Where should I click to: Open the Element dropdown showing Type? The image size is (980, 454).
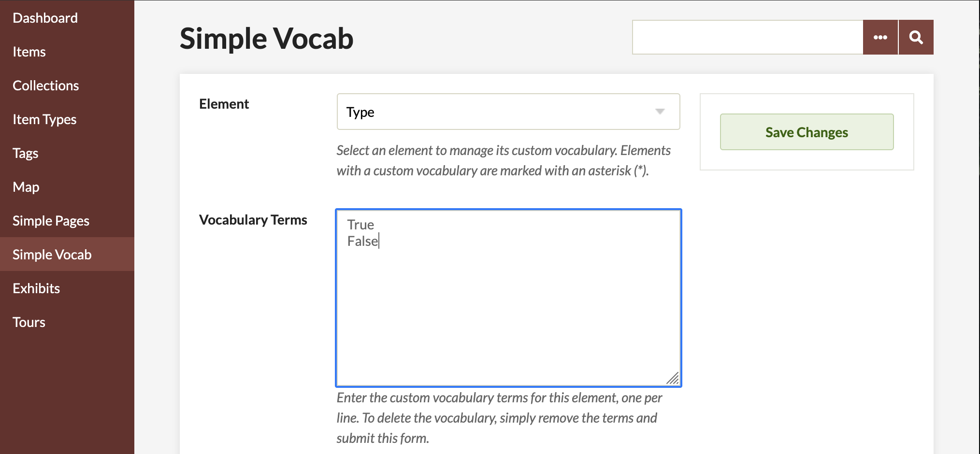tap(508, 112)
